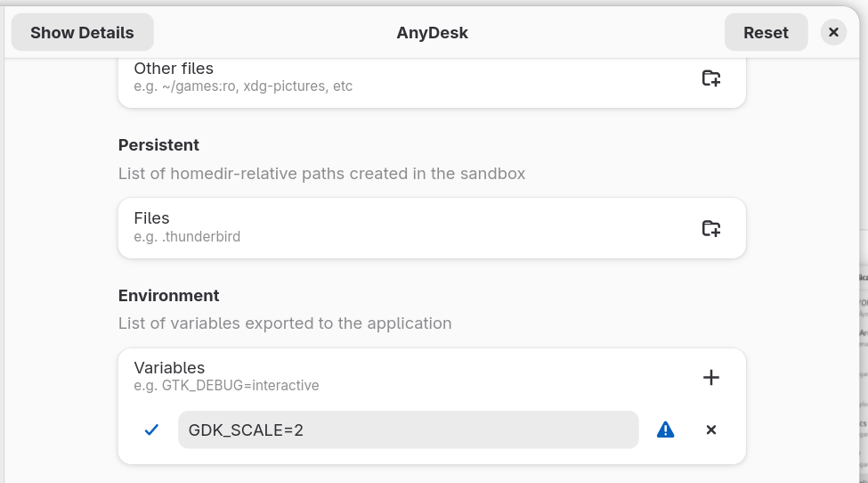Remove the GDK_SCALE=2 variable
Viewport: 868px width, 483px height.
[x=710, y=430]
